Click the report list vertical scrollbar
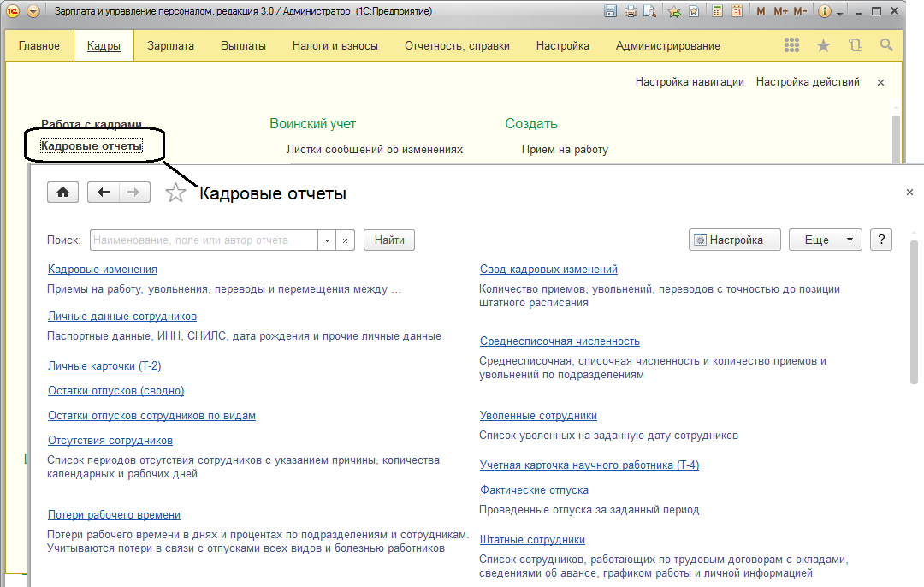This screenshot has width=924, height=587. [x=914, y=312]
